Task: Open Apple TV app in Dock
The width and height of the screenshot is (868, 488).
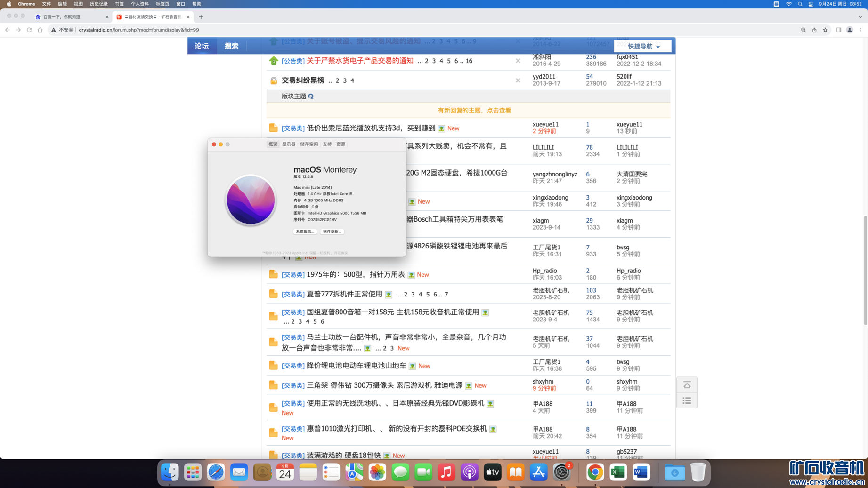Action: pos(493,472)
